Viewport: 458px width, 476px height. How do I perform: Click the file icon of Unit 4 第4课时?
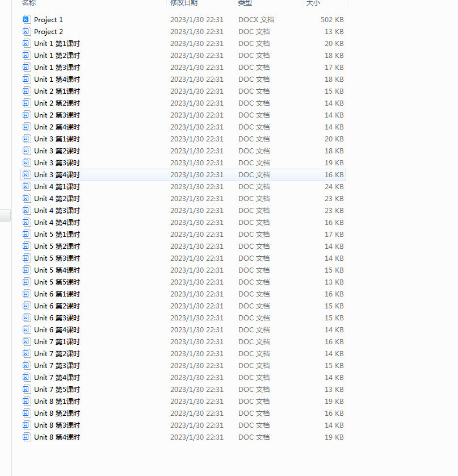(26, 222)
